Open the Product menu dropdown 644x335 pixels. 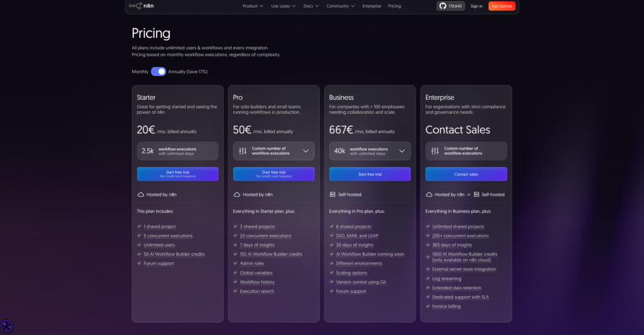coord(253,6)
